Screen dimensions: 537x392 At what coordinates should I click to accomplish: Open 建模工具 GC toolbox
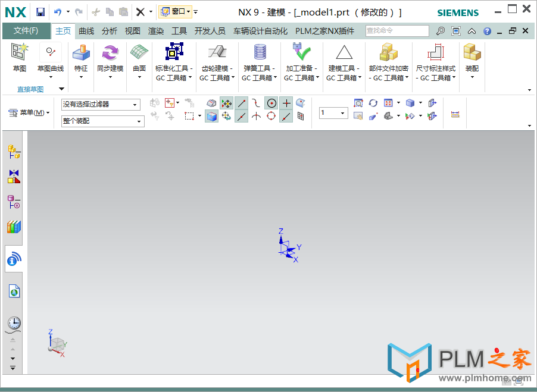click(x=344, y=62)
